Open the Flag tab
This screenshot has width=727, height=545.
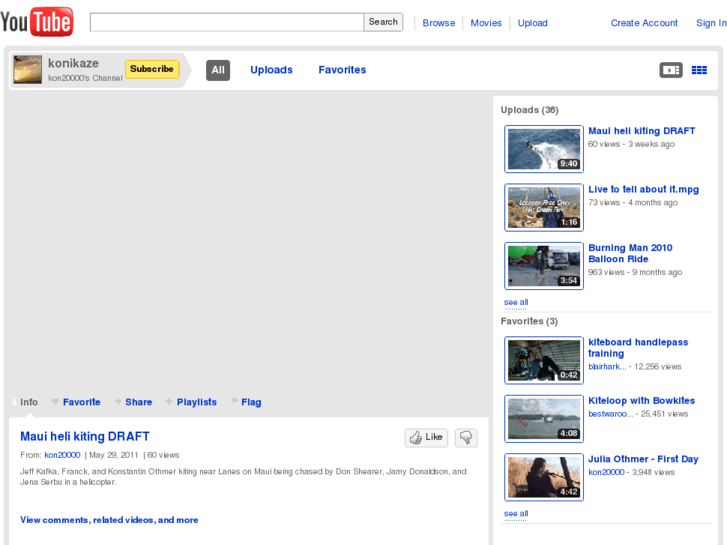pos(250,402)
